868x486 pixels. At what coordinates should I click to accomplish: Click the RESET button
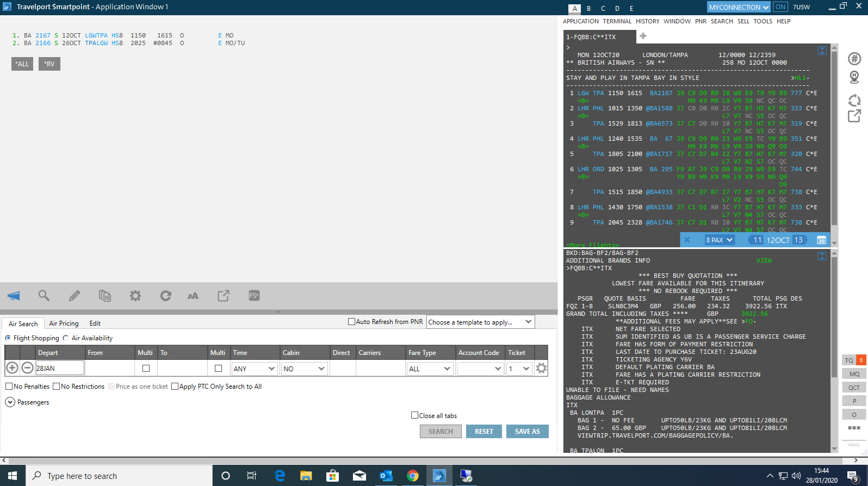483,431
